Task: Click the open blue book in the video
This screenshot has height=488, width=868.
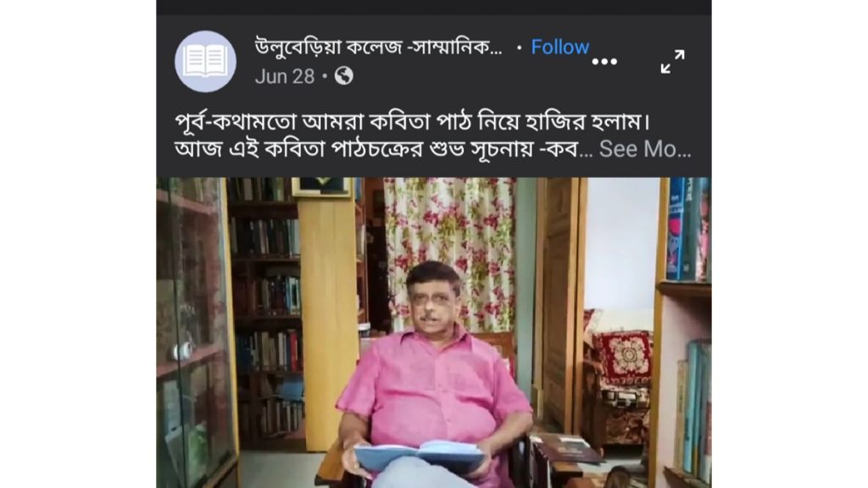Action: point(419,456)
